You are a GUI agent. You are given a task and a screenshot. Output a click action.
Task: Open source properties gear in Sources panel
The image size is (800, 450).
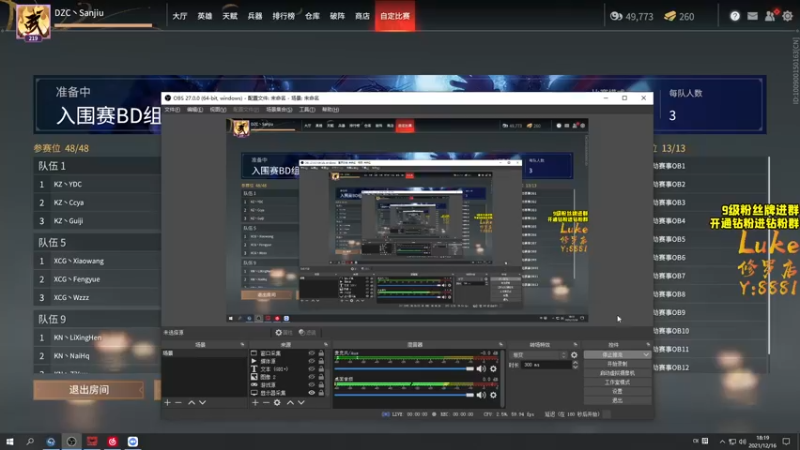coord(277,403)
